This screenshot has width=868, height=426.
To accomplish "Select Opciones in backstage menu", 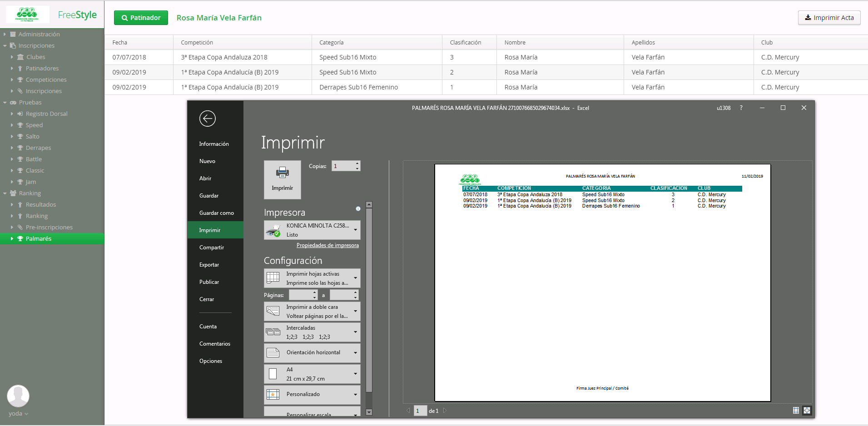I will [211, 361].
